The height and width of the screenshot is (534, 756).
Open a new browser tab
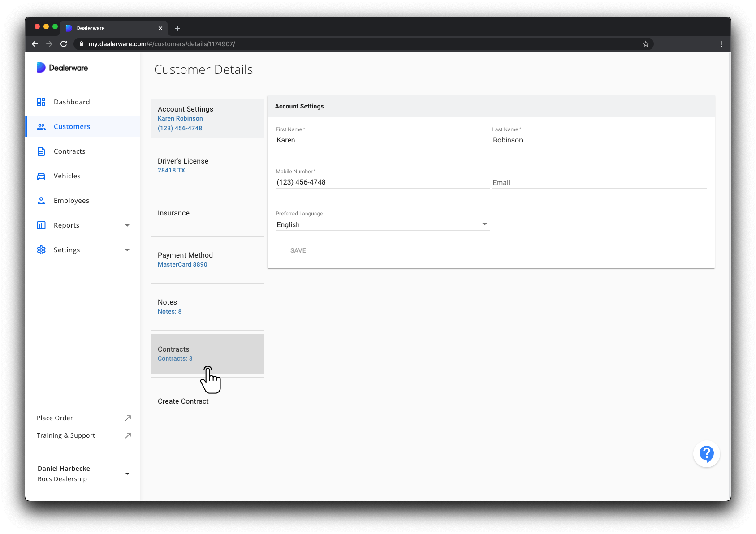pyautogui.click(x=177, y=28)
